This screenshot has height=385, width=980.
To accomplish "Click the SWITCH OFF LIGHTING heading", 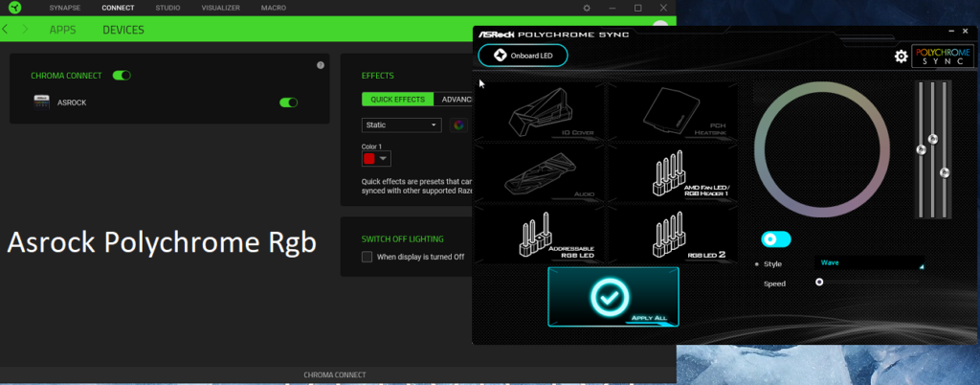I will tap(403, 238).
